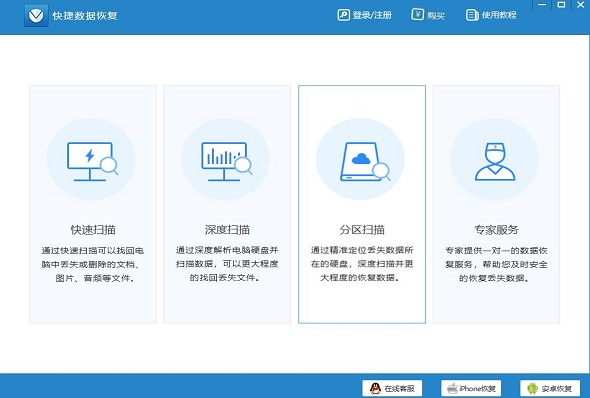The width and height of the screenshot is (590, 398).
Task: Click the QQ penguin icon in 在线客服
Action: [x=375, y=388]
